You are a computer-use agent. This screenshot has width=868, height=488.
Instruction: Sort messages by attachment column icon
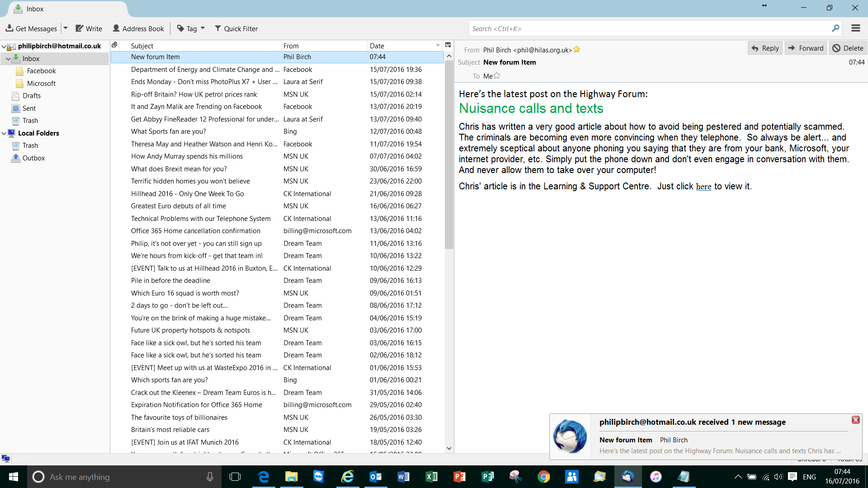pyautogui.click(x=115, y=45)
